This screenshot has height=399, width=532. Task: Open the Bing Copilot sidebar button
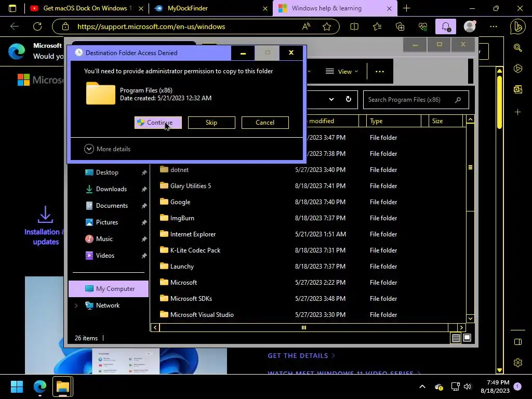518,27
